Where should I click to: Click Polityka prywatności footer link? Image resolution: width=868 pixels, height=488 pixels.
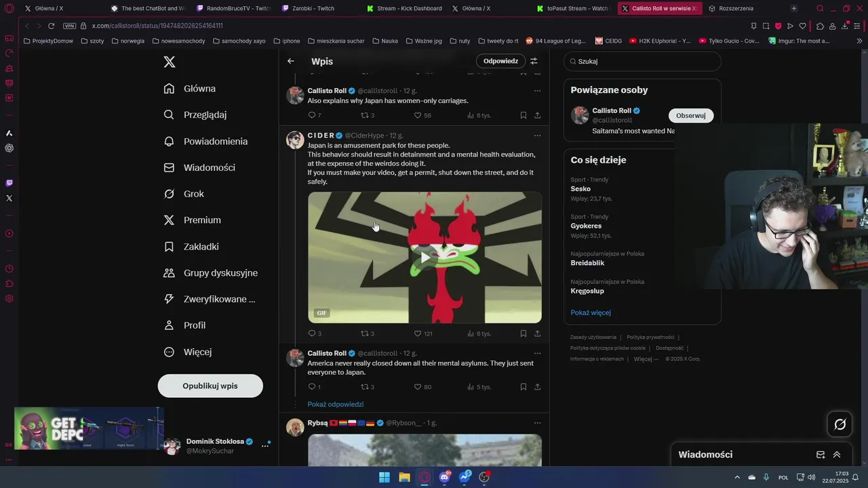click(650, 338)
